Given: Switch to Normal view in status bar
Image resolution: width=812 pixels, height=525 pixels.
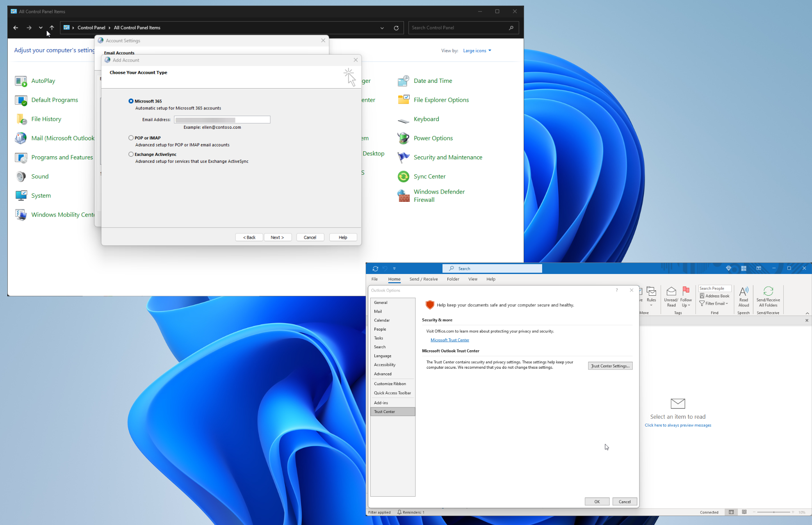Looking at the screenshot, I should pos(731,512).
